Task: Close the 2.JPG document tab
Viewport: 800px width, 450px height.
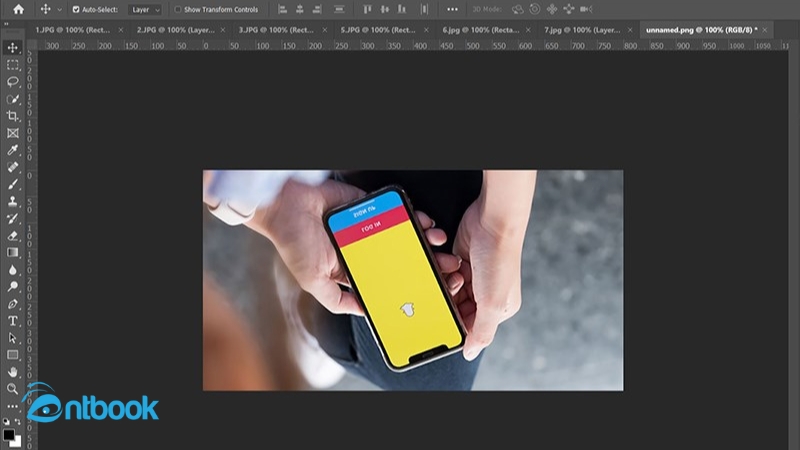Action: (x=222, y=30)
